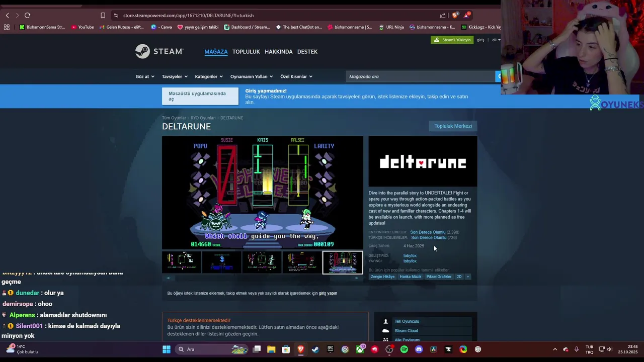Select the Zengin Hikâye tag
The image size is (644, 362).
point(383,277)
